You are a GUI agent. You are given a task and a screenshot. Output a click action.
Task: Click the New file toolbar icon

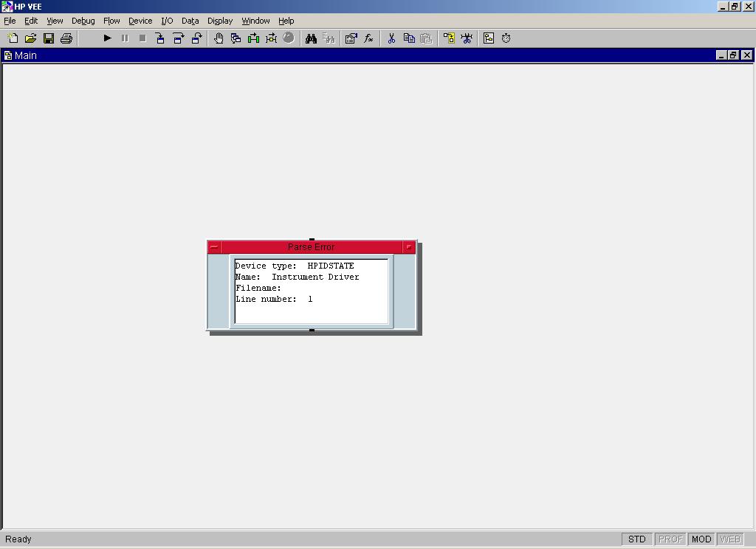click(13, 38)
